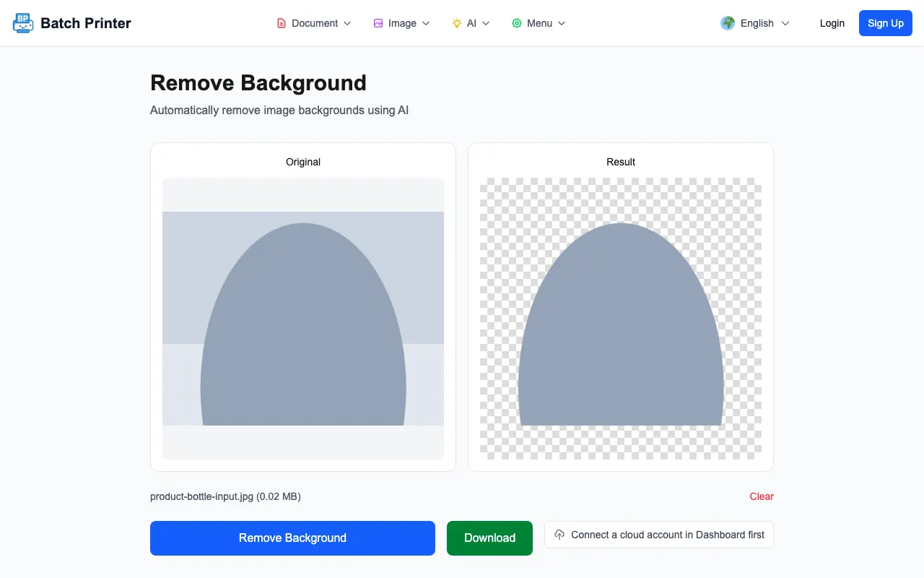Click the globe icon next to English
The image size is (924, 578).
point(728,23)
